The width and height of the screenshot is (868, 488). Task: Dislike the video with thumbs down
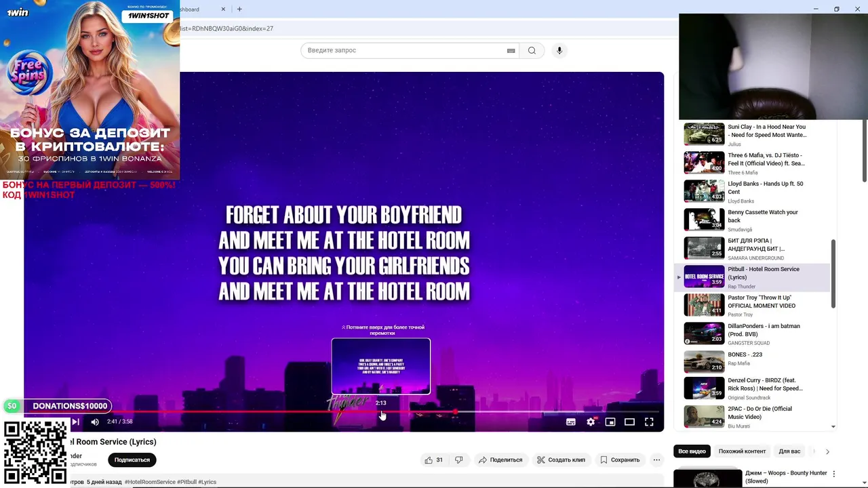(459, 460)
